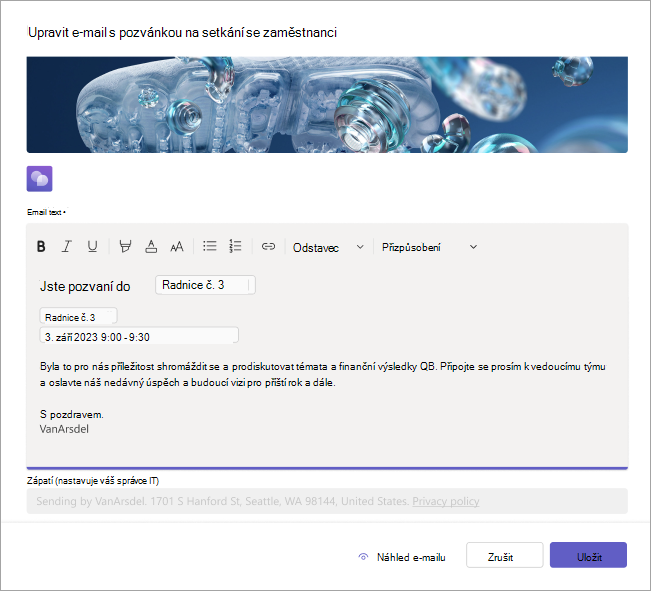
Task: Insert a hyperlink with link icon
Action: coord(268,246)
